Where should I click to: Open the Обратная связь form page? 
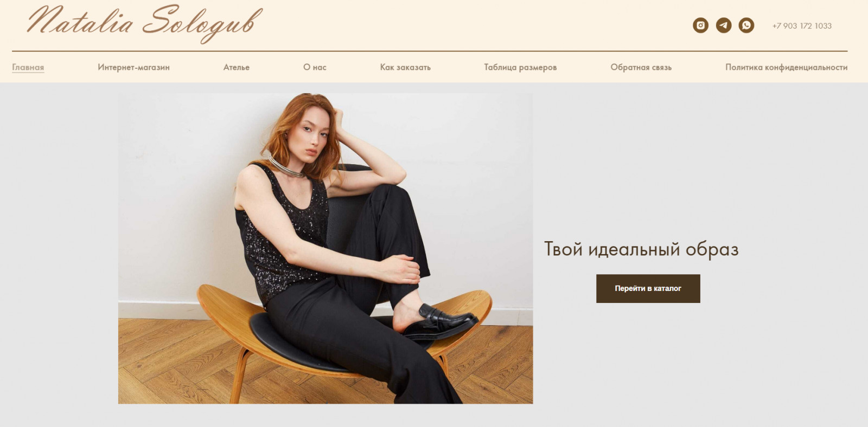click(641, 67)
